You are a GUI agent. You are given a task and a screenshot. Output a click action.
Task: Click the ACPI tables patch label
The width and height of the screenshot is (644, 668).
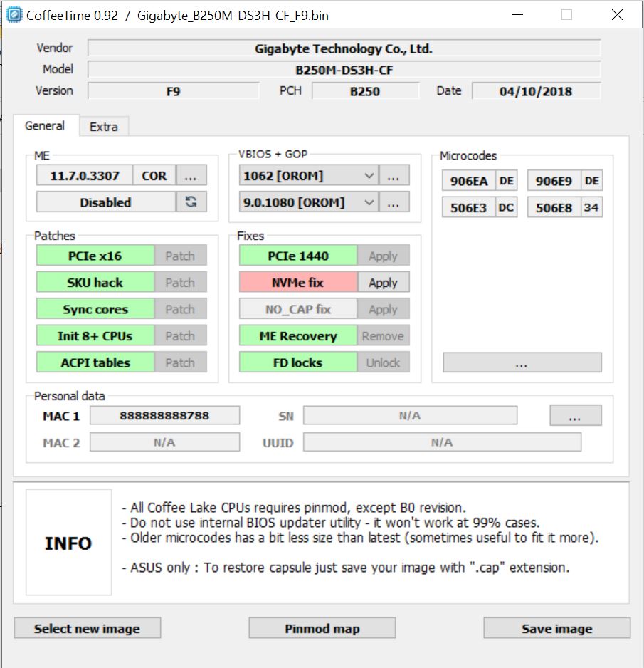click(95, 362)
